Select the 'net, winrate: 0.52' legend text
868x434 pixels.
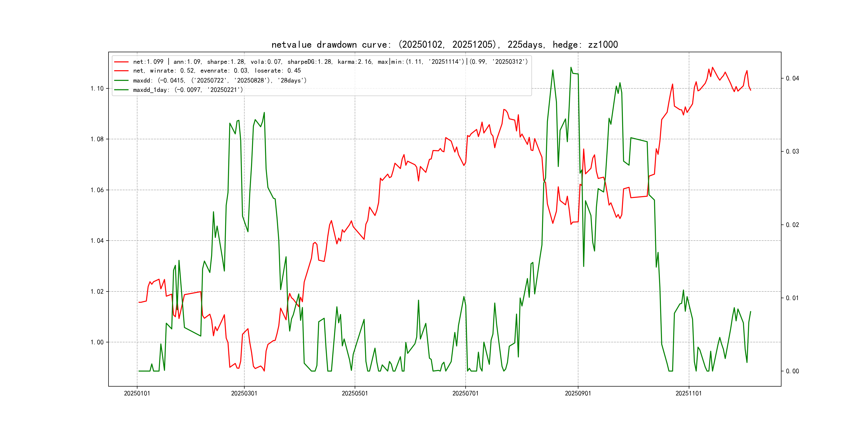coord(217,71)
